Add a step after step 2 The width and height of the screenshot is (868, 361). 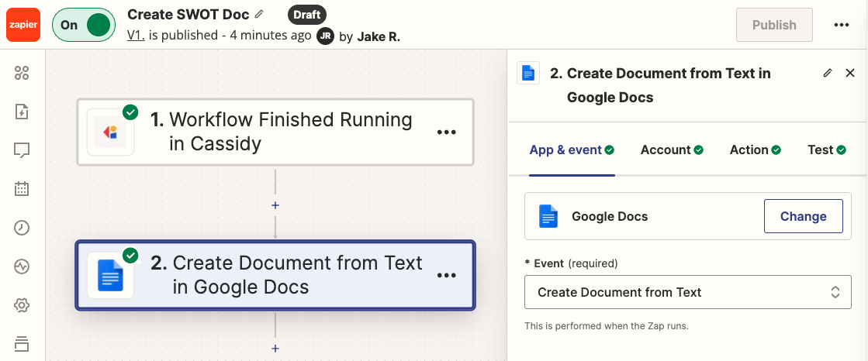pyautogui.click(x=275, y=349)
